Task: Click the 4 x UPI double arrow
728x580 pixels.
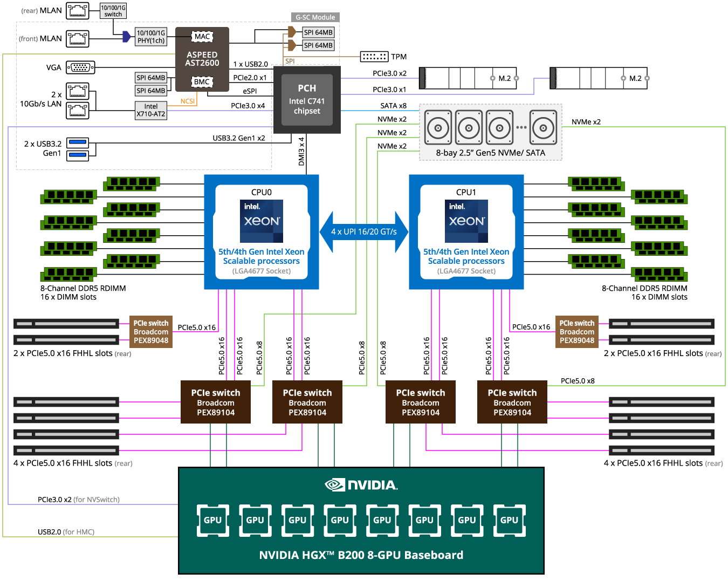Action: 364,231
